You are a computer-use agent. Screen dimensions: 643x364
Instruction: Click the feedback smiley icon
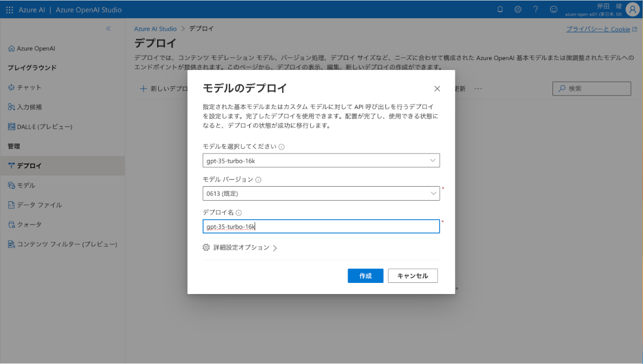point(554,9)
